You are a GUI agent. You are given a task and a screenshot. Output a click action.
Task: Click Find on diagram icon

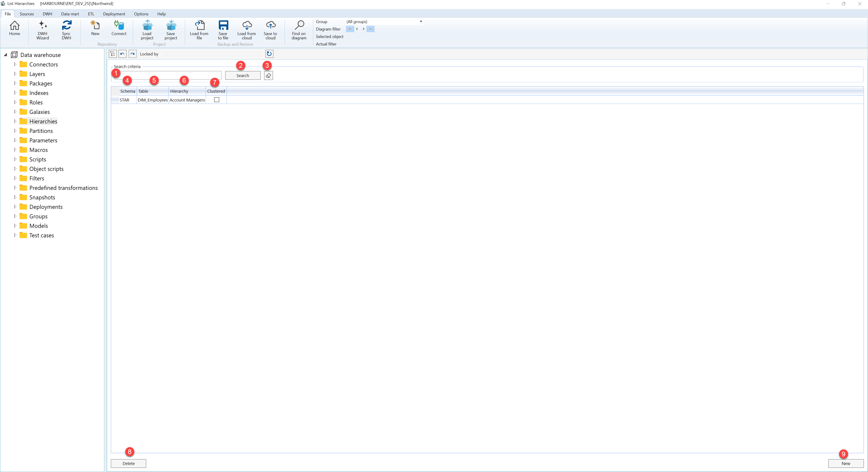pyautogui.click(x=299, y=30)
